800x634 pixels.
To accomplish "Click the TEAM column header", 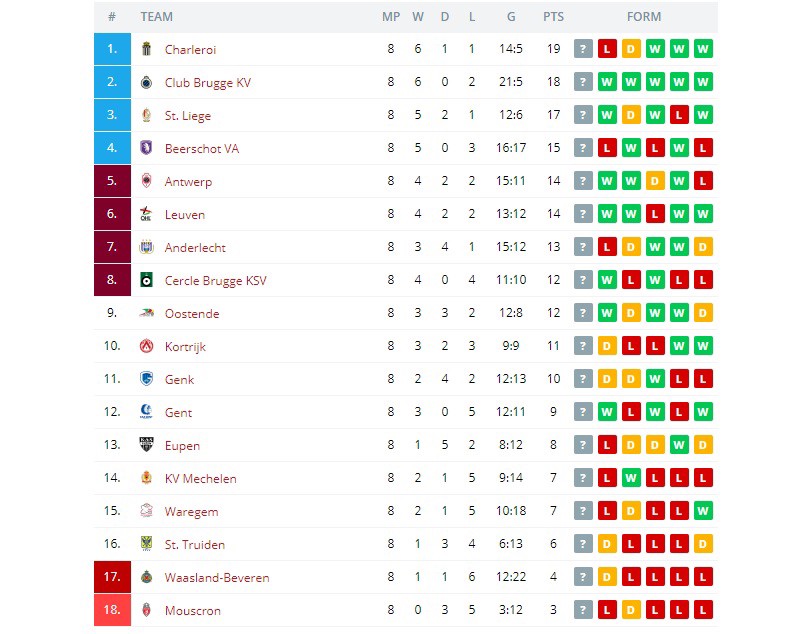I will pos(157,17).
